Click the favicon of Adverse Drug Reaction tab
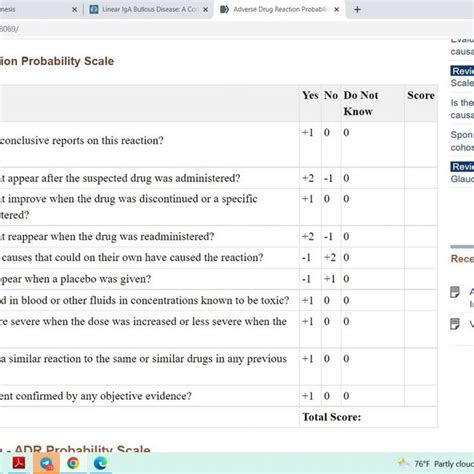Screen dimensions: 474x474 224,9
